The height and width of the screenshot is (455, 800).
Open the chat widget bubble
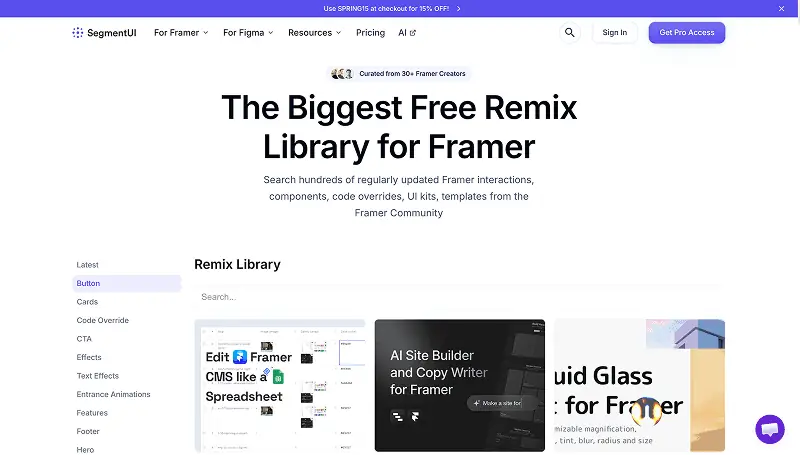770,429
